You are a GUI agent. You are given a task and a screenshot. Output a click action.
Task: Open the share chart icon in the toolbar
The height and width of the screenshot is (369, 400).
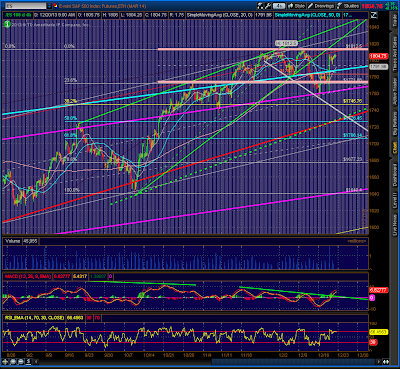[260, 6]
